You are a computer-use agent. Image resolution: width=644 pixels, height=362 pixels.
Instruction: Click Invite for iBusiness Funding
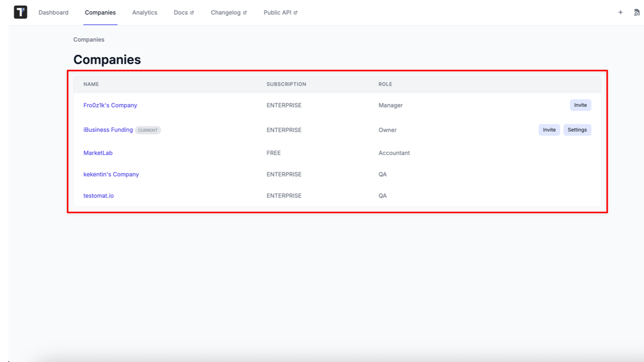tap(549, 130)
